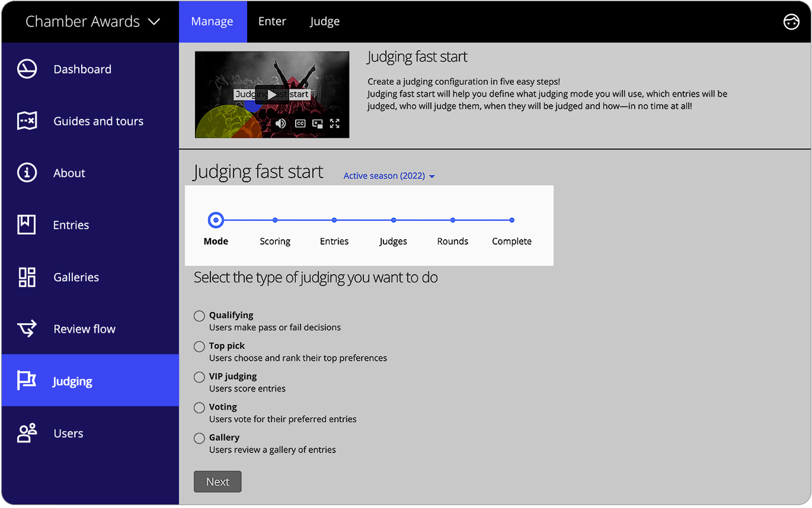Viewport: 812px width, 508px height.
Task: Choose the Top pick option
Action: click(199, 347)
